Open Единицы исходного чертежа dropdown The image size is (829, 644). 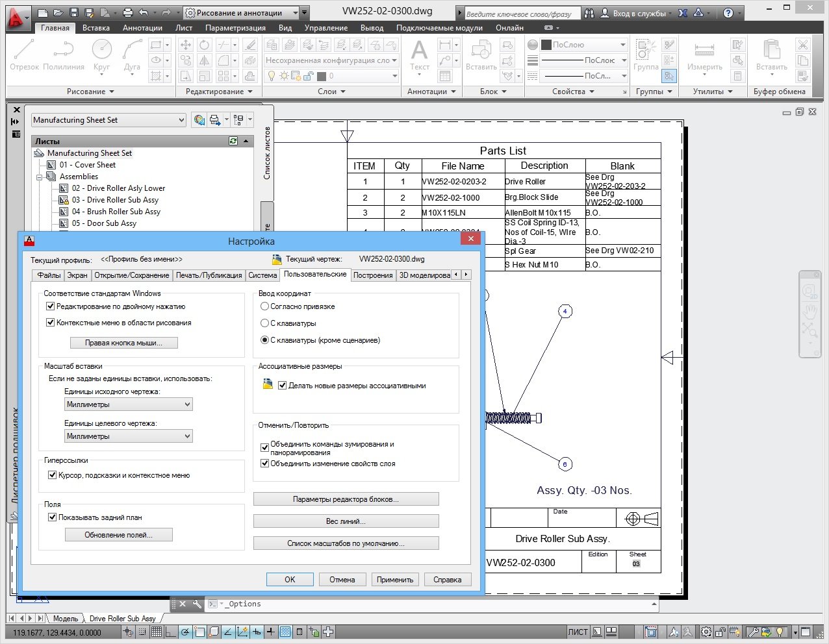[x=129, y=404]
